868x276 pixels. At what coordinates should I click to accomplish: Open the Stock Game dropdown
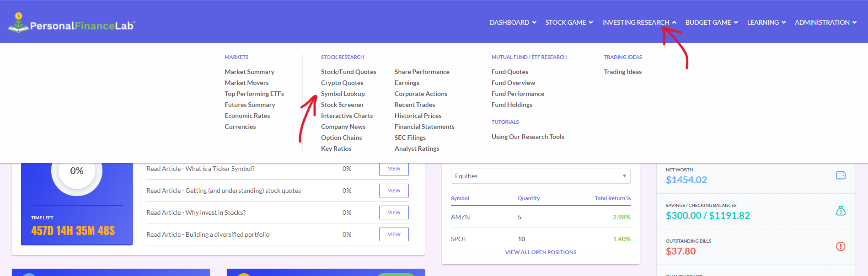pyautogui.click(x=569, y=22)
